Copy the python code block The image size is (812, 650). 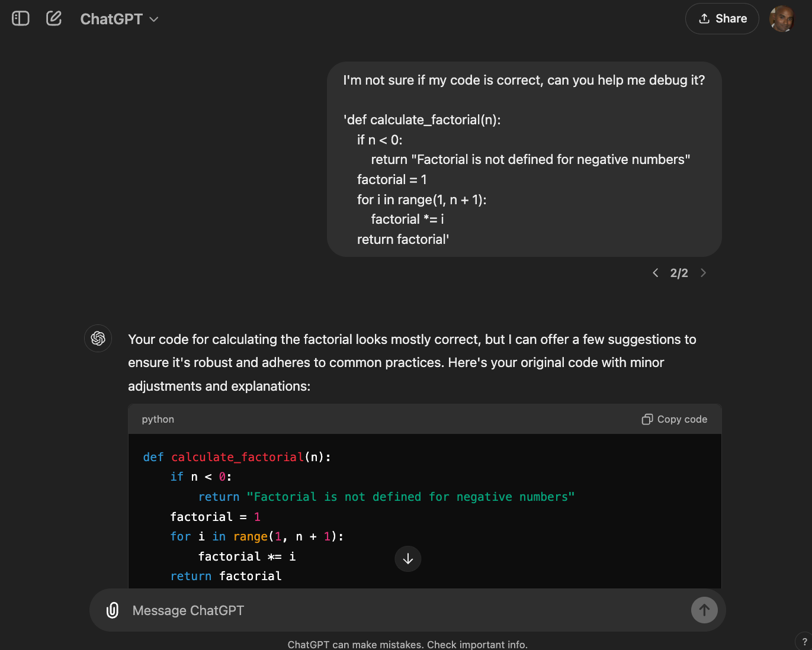(x=675, y=419)
